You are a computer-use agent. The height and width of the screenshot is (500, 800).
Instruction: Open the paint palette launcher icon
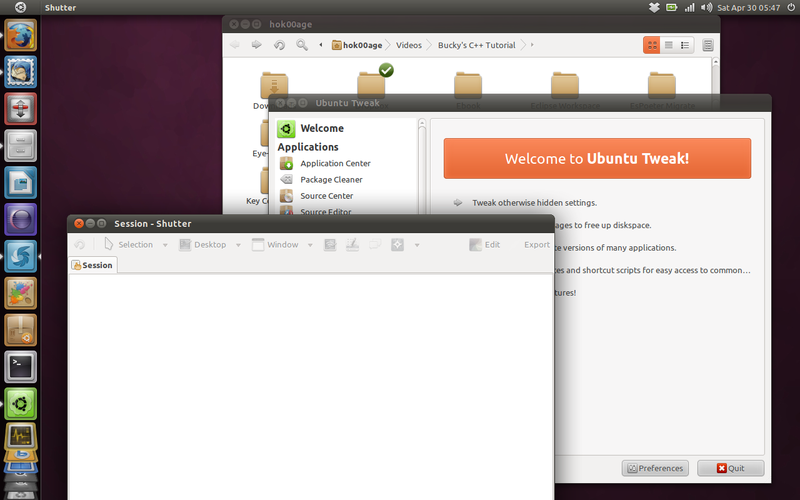20,293
